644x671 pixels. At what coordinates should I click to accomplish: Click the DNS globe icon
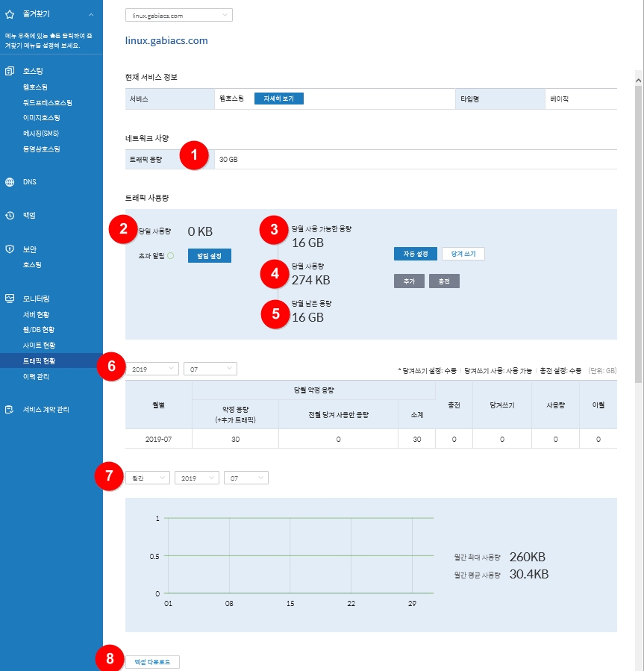[x=10, y=182]
